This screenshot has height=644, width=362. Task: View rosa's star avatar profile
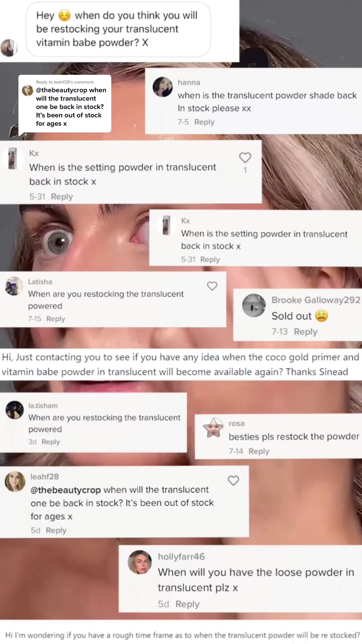[x=213, y=428]
